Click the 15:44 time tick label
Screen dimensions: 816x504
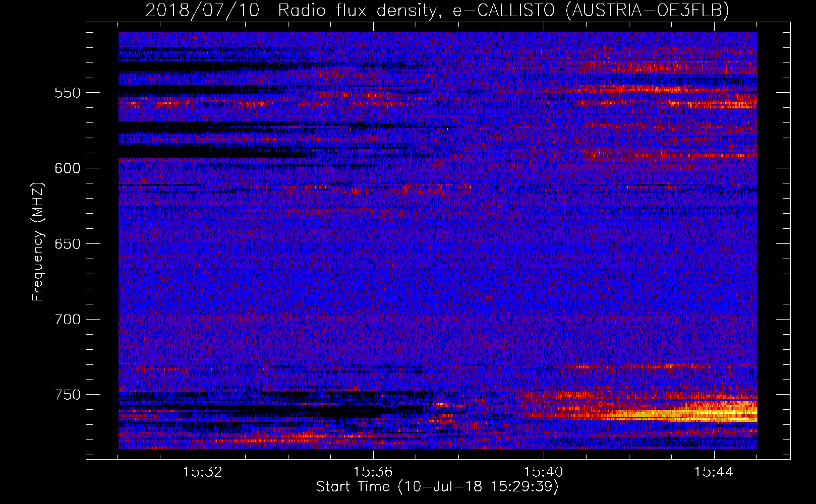(x=714, y=472)
